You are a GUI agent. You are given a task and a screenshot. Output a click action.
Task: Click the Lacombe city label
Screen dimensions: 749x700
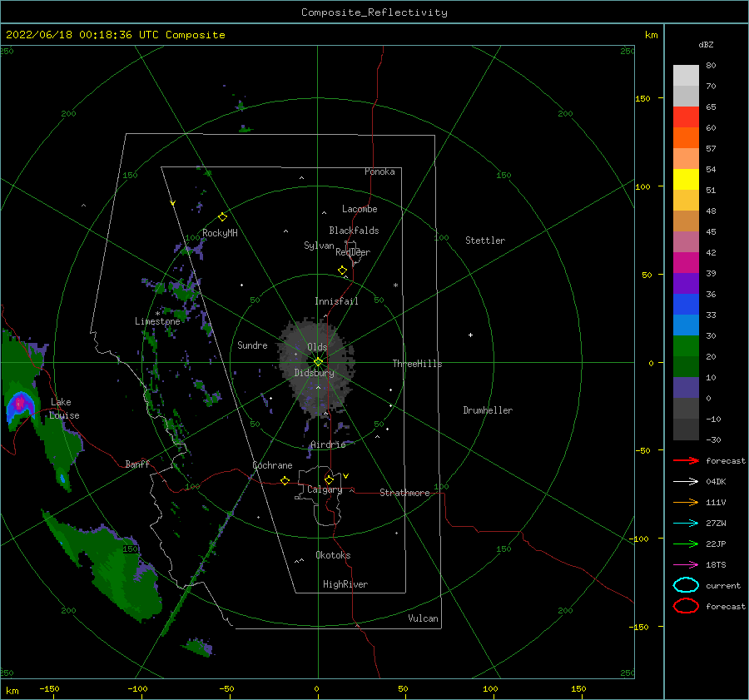pyautogui.click(x=360, y=209)
